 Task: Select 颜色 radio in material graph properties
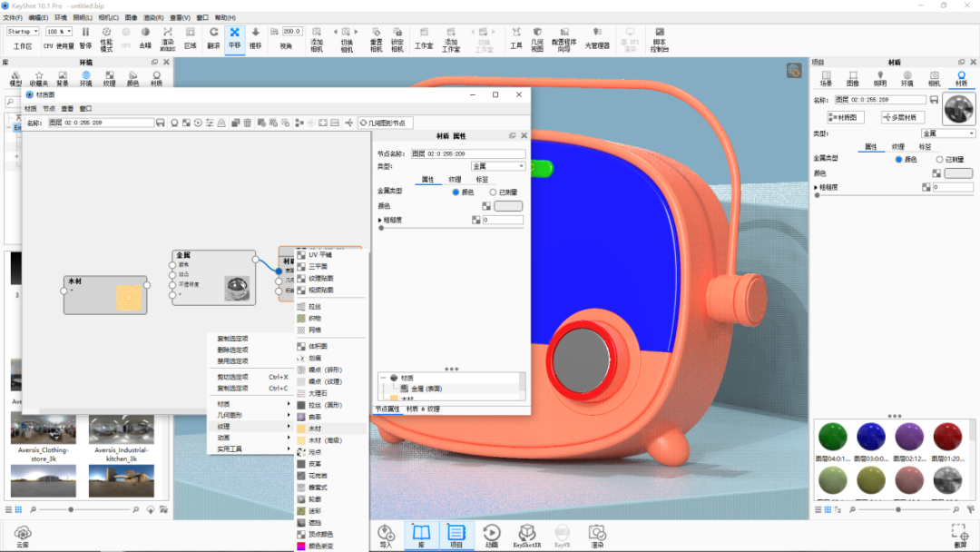coord(456,192)
